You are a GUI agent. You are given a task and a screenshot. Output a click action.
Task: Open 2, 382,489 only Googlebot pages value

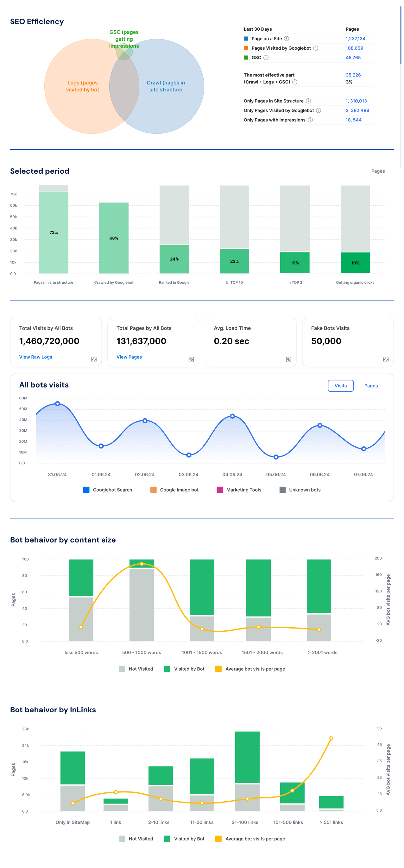tap(357, 110)
